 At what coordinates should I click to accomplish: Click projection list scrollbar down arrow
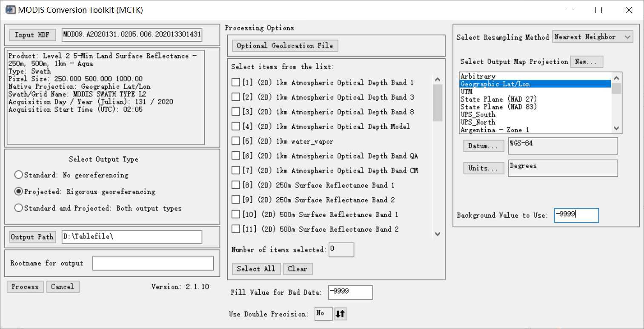616,128
